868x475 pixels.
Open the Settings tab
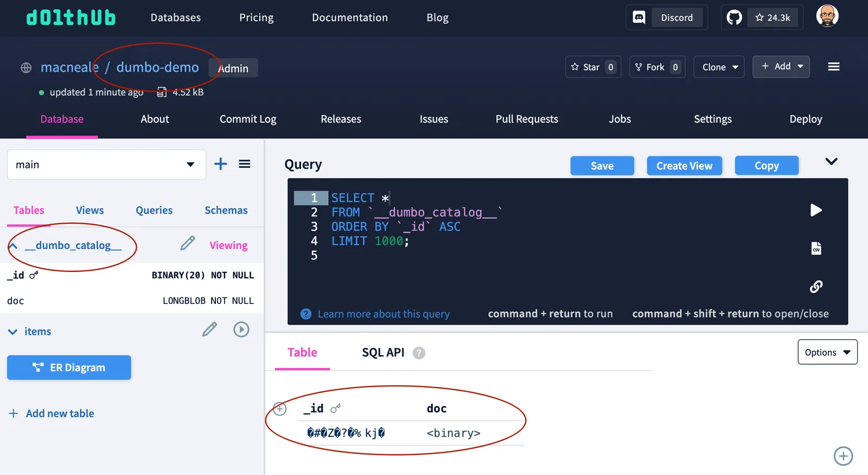pos(712,119)
